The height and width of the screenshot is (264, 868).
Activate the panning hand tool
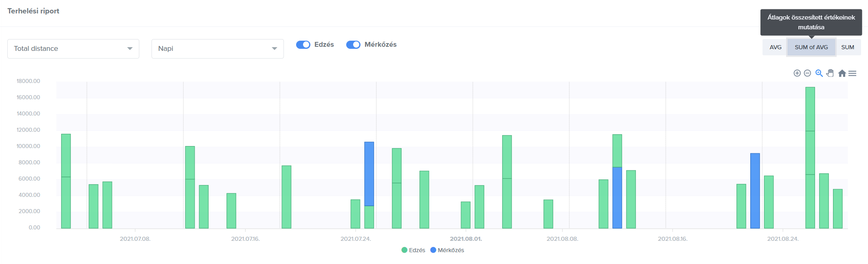830,73
